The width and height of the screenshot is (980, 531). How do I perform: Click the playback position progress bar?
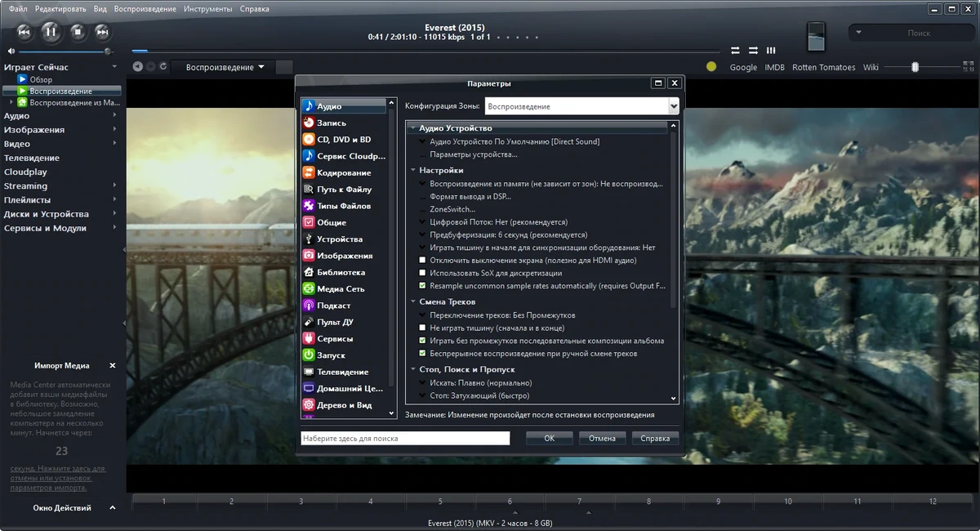coord(427,51)
